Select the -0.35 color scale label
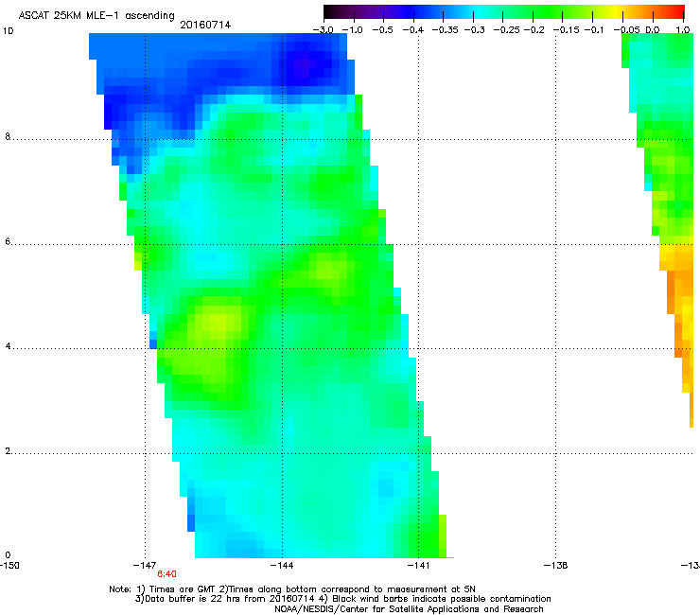The width and height of the screenshot is (700, 615). (x=446, y=30)
